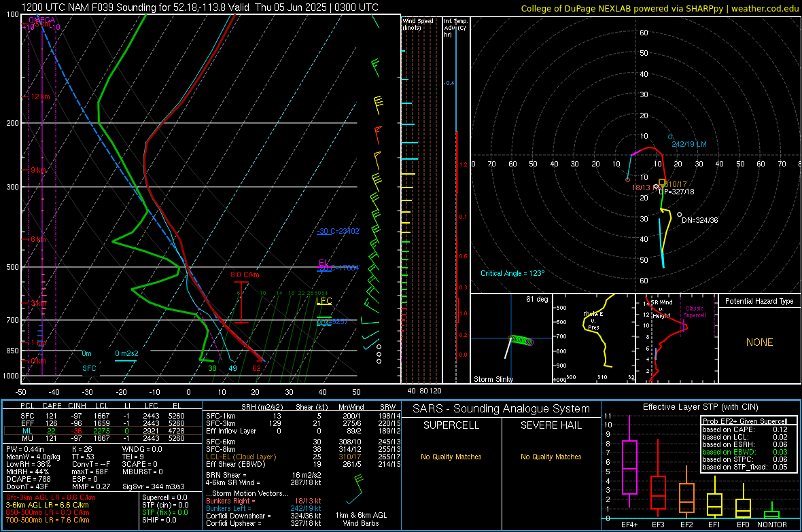Click the 'Theta-E v. Pres' panel label
The width and height of the screenshot is (802, 532).
593,320
